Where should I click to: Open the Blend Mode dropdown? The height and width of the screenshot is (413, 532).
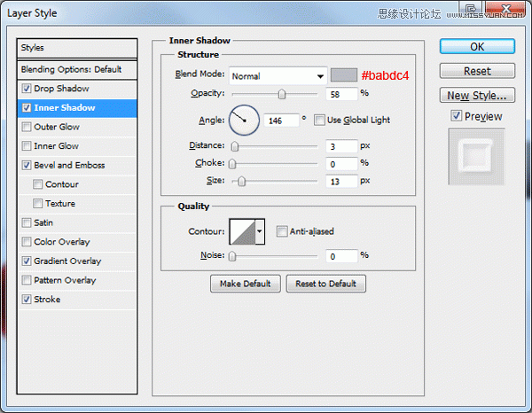click(278, 76)
